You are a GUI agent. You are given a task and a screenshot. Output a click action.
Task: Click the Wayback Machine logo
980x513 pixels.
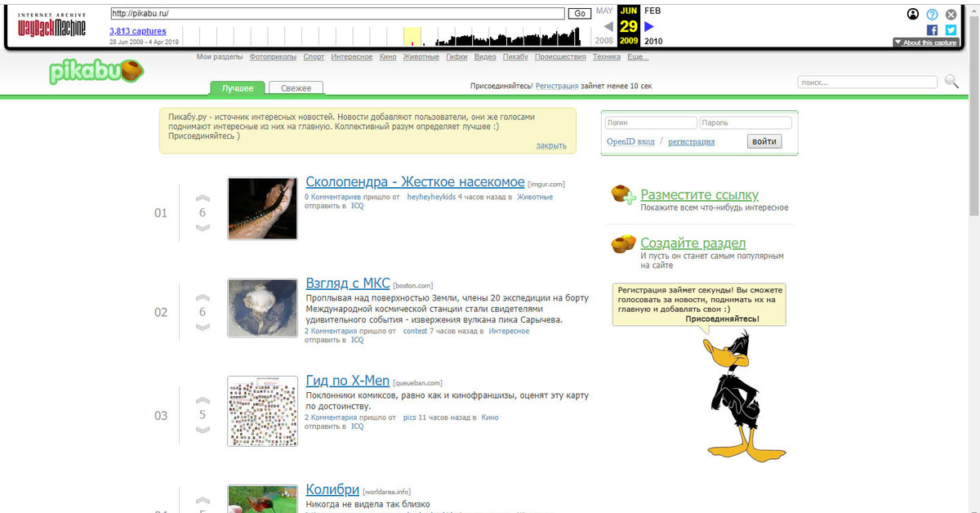[52, 26]
